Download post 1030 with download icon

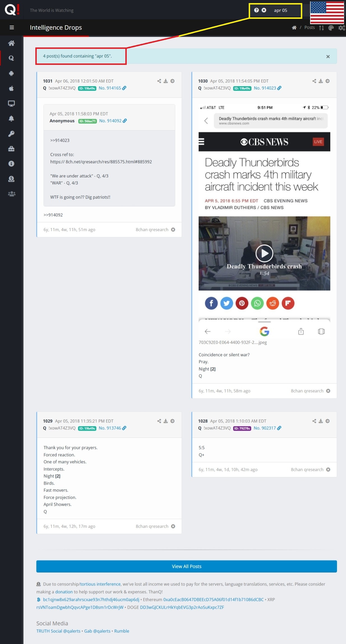tap(321, 81)
